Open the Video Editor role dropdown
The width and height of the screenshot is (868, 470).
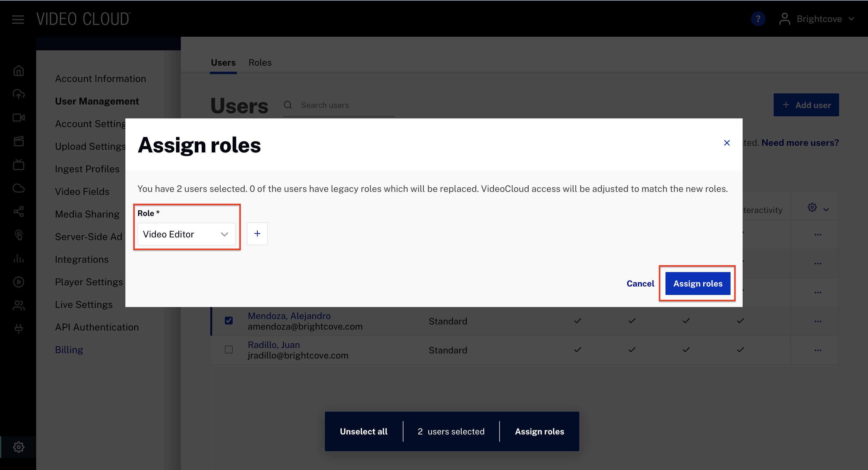pos(186,234)
